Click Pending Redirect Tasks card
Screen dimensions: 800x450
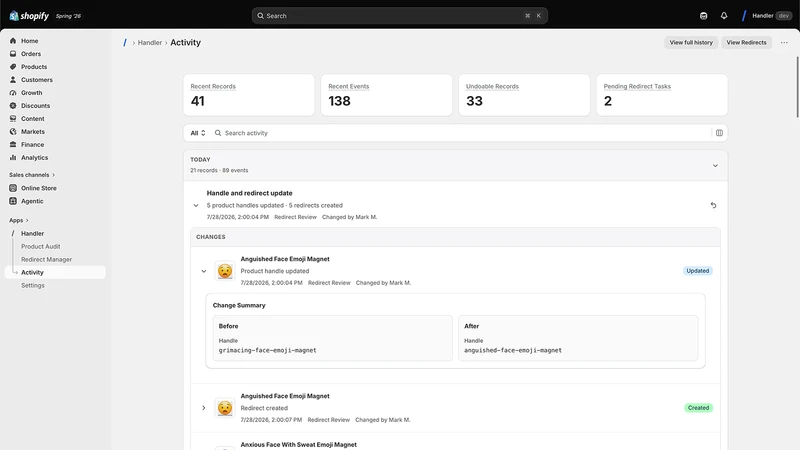(x=662, y=95)
